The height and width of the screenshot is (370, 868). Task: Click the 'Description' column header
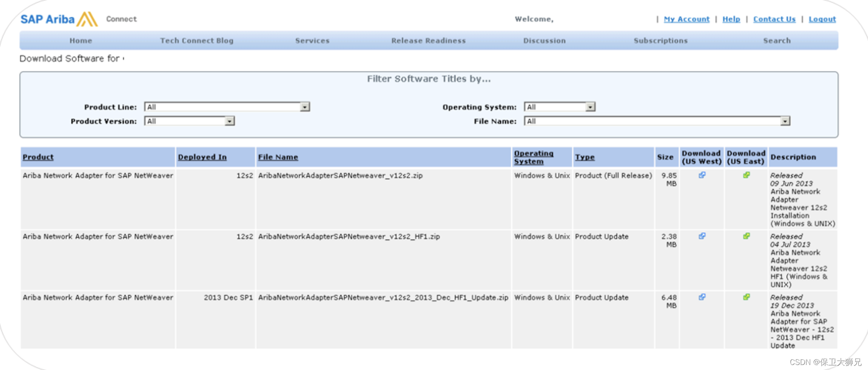pos(793,157)
